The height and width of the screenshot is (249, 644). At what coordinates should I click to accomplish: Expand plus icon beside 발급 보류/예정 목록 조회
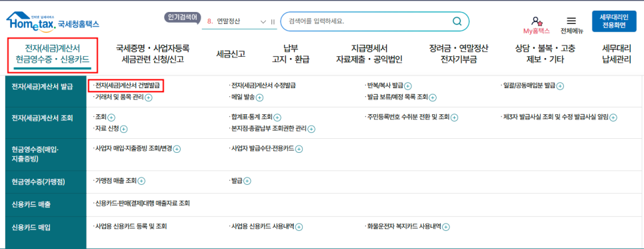(x=433, y=97)
